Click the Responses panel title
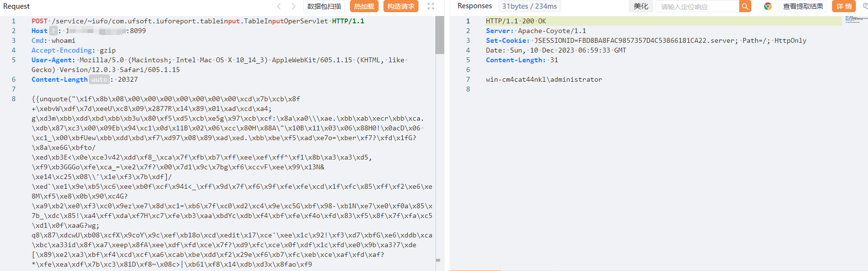Screen dimensions: 868x271 pyautogui.click(x=475, y=6)
